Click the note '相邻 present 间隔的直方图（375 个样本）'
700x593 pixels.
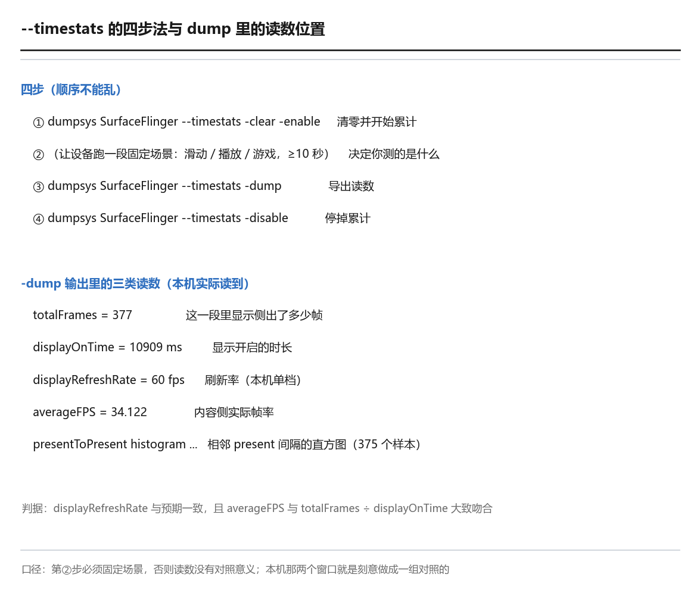[315, 444]
